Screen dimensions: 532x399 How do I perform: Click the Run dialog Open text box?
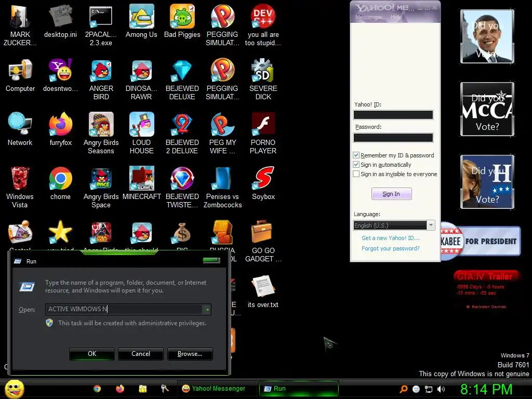124,309
